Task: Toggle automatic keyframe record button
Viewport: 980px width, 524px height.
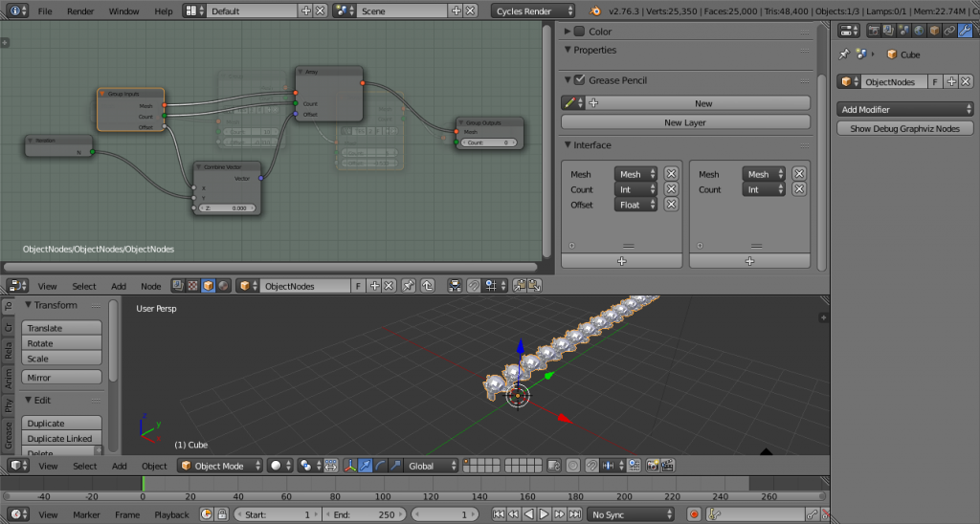Action: 694,514
